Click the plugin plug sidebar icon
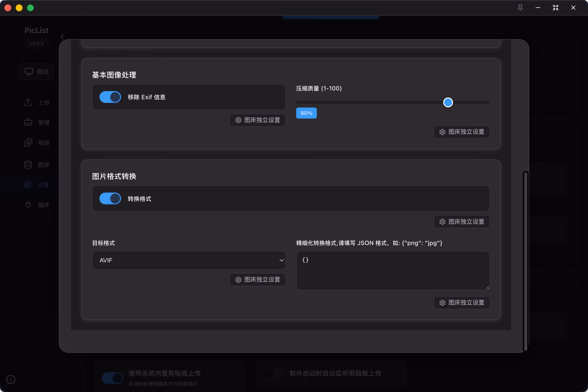588x392 pixels. [x=28, y=205]
